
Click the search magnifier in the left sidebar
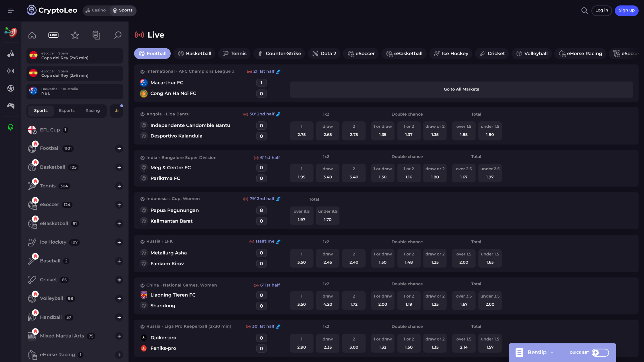pyautogui.click(x=118, y=35)
